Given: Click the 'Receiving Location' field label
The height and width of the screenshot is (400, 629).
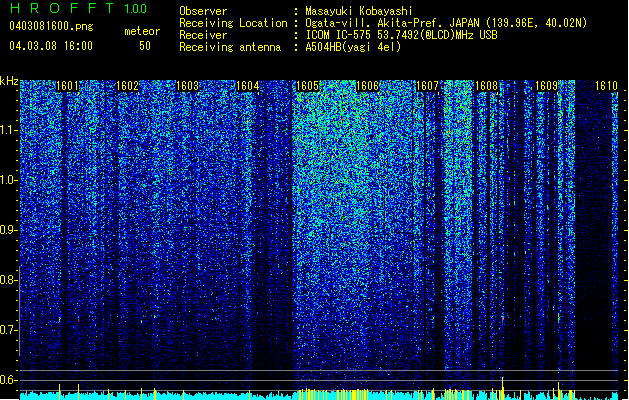Looking at the screenshot, I should coord(233,23).
